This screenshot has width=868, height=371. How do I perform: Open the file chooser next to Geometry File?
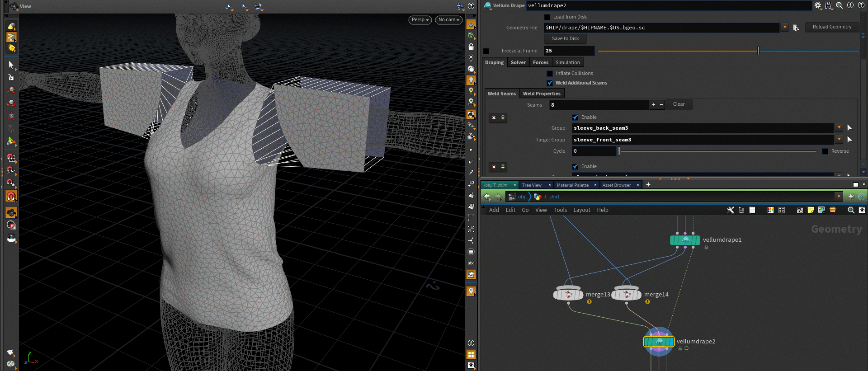796,28
